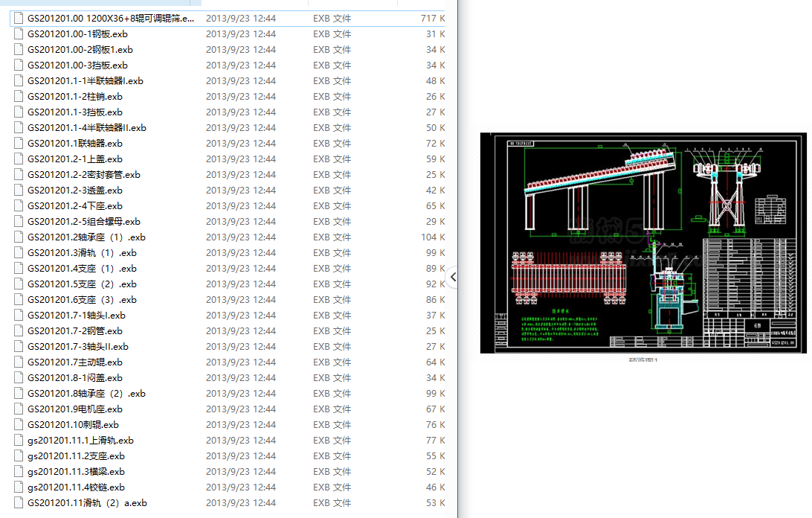Select the file name GS201201.5支座（2）.exb
The width and height of the screenshot is (812, 518).
82,284
